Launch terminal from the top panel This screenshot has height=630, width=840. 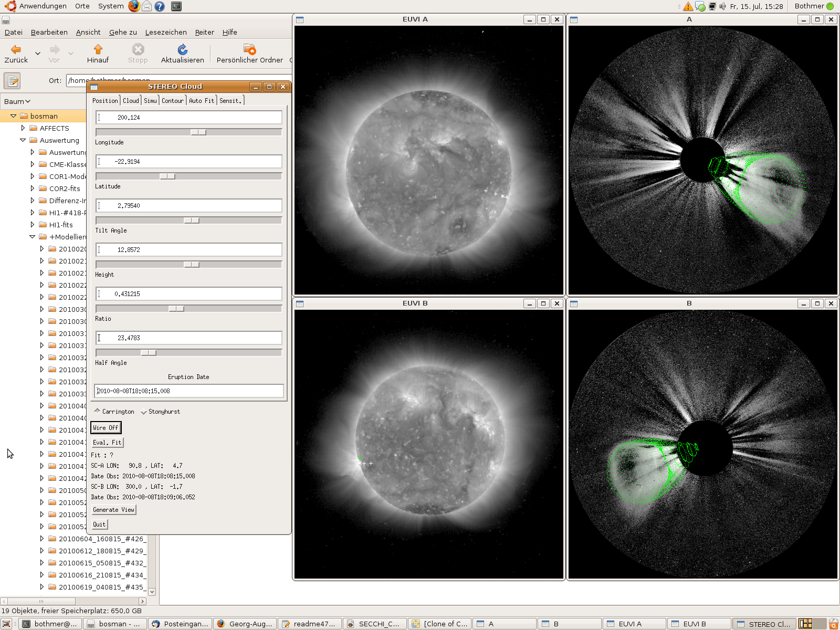pyautogui.click(x=176, y=6)
